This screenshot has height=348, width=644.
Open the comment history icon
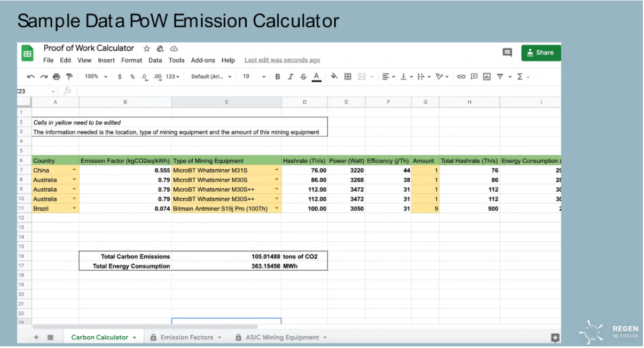[x=507, y=52]
